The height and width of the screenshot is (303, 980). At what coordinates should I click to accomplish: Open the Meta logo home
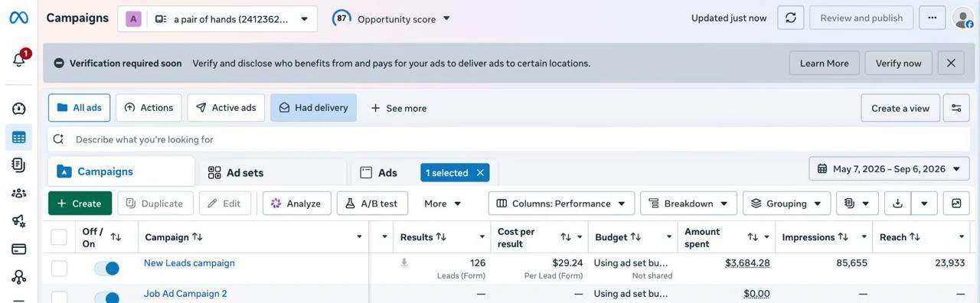tap(18, 18)
